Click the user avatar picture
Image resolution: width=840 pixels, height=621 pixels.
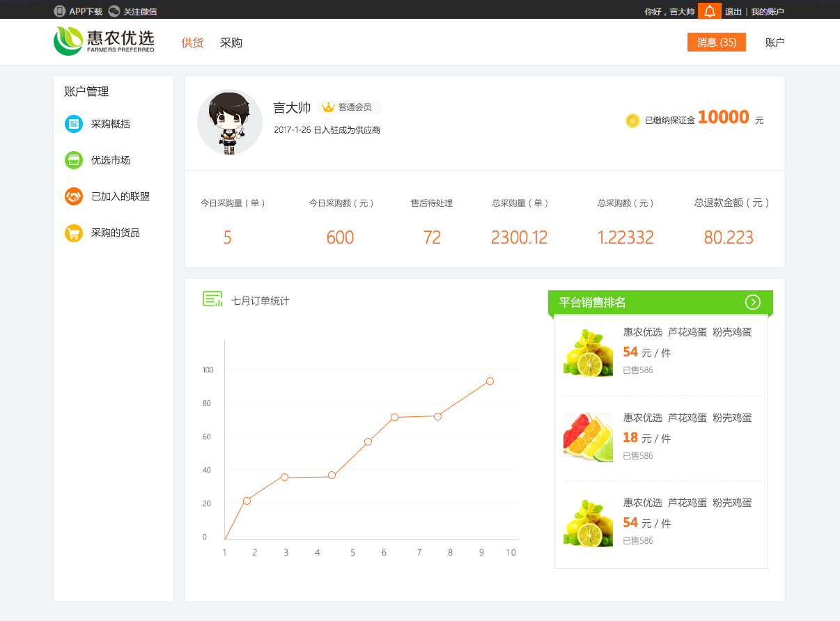point(230,122)
